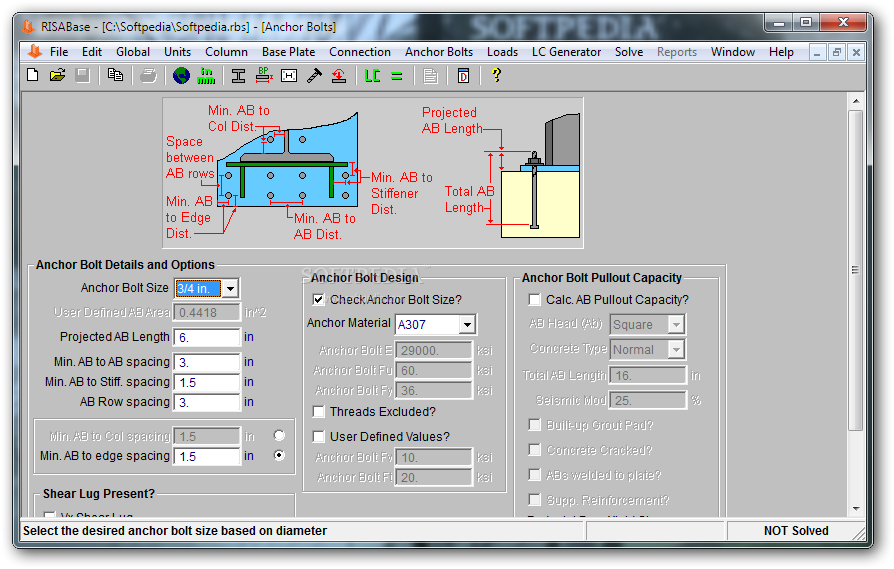This screenshot has width=894, height=569.
Task: Open the Units menu
Action: (x=178, y=52)
